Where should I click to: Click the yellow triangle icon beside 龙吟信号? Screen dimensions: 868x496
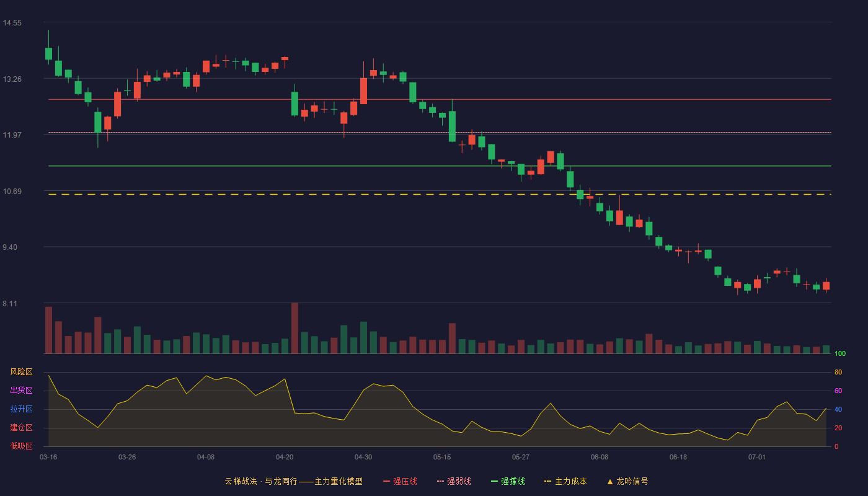click(x=610, y=481)
